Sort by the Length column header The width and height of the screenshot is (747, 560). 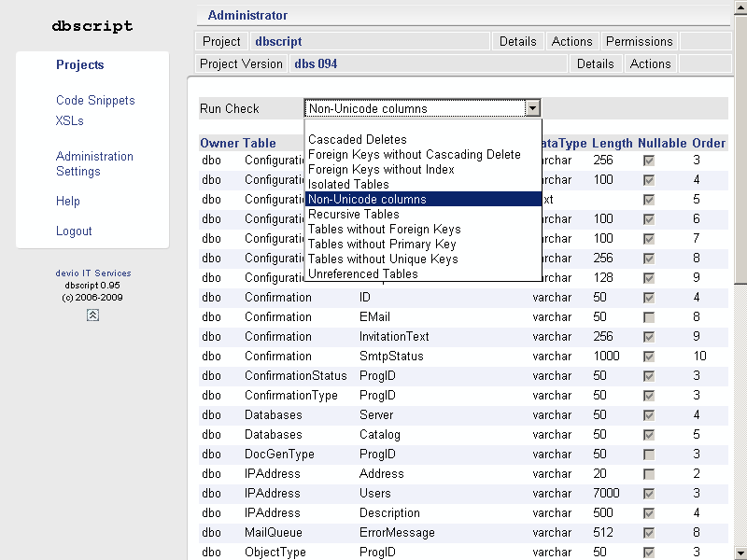613,144
